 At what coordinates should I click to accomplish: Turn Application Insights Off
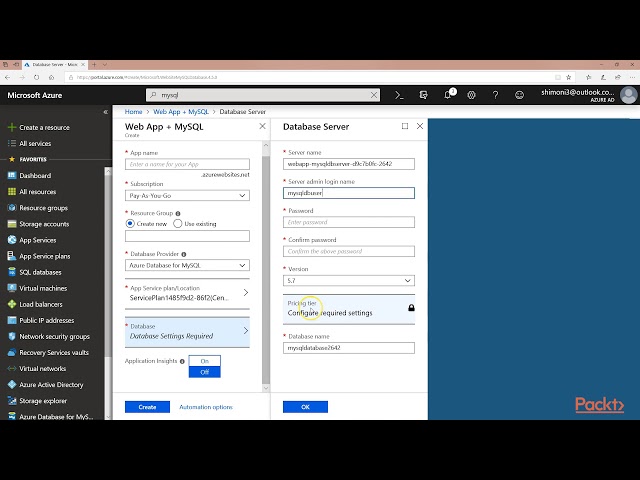point(204,372)
